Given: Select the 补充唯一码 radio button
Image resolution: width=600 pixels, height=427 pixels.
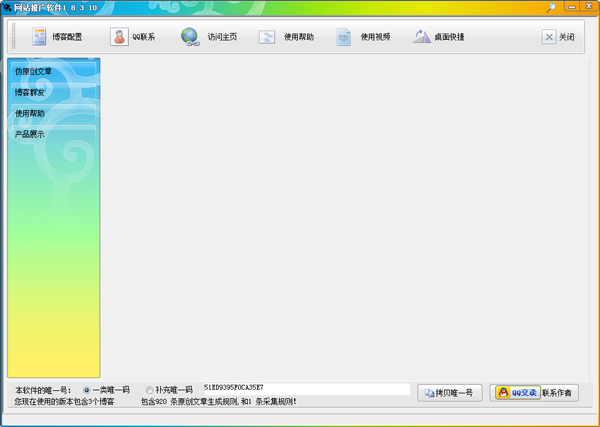Looking at the screenshot, I should [x=149, y=390].
